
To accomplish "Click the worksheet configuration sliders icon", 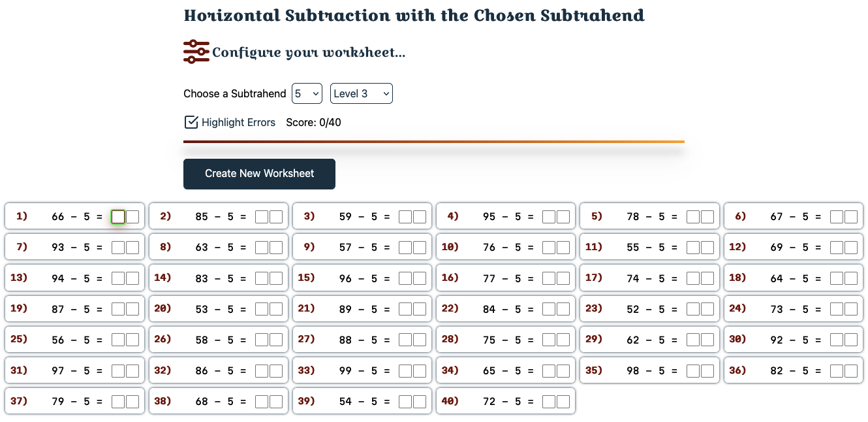I will 195,50.
